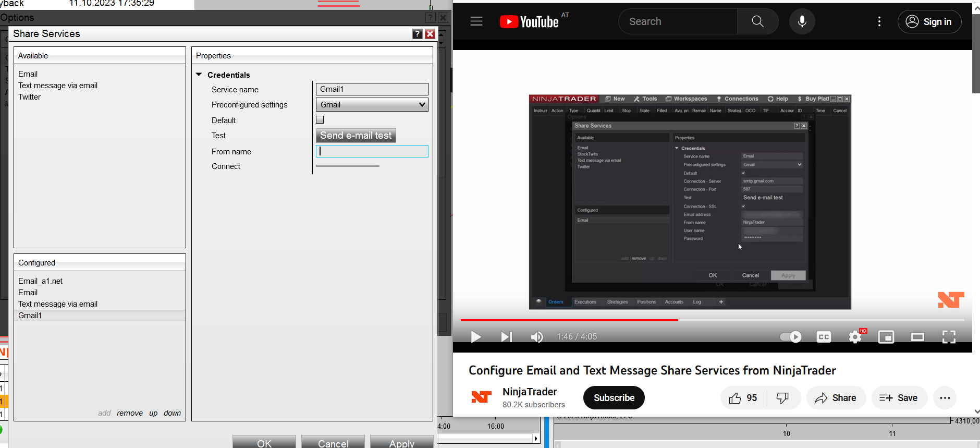
Task: Switch video to miniplayer
Action: [886, 337]
